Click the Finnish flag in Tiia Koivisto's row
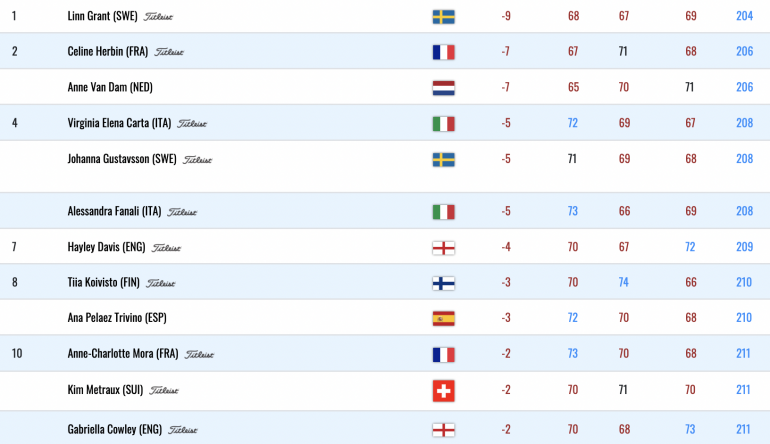This screenshot has width=770, height=444. tap(443, 283)
